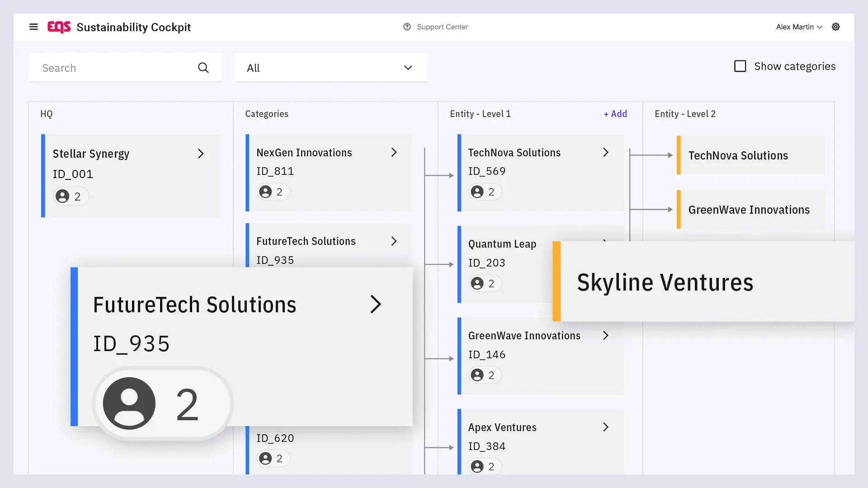This screenshot has height=488, width=868.
Task: Click the Sustainability Cockpit title
Action: pos(134,27)
